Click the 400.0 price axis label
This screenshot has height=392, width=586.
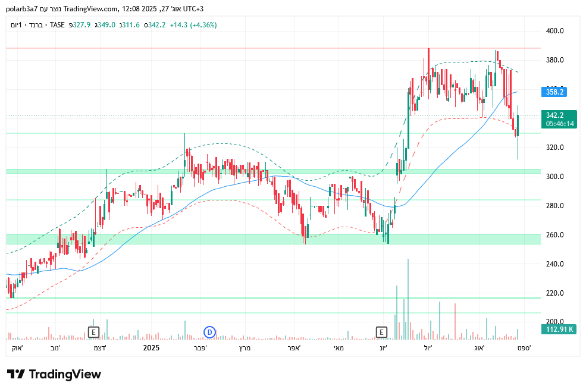click(x=554, y=31)
